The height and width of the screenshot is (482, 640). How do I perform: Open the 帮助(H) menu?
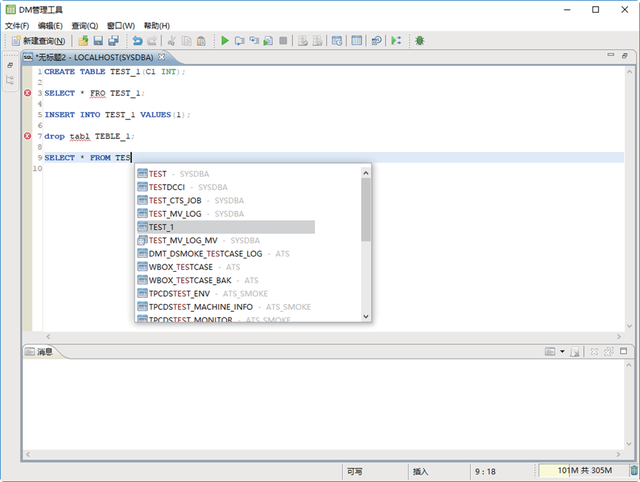[x=157, y=25]
